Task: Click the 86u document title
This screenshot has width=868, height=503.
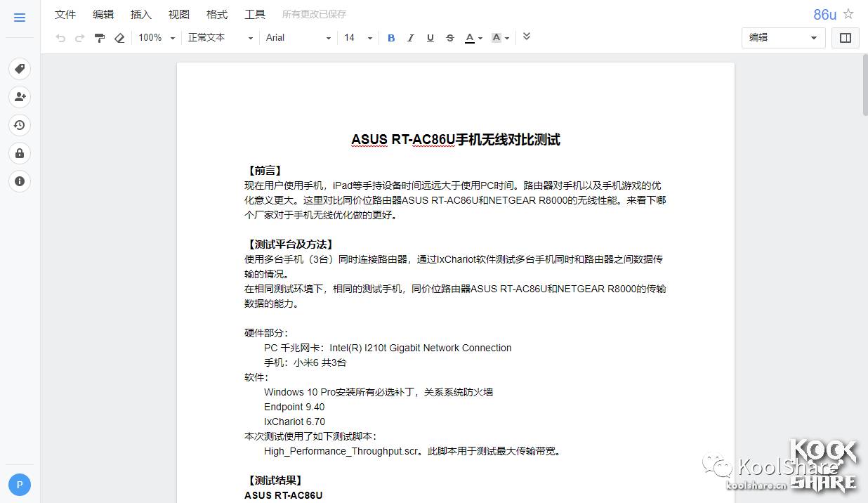Action: pyautogui.click(x=825, y=15)
